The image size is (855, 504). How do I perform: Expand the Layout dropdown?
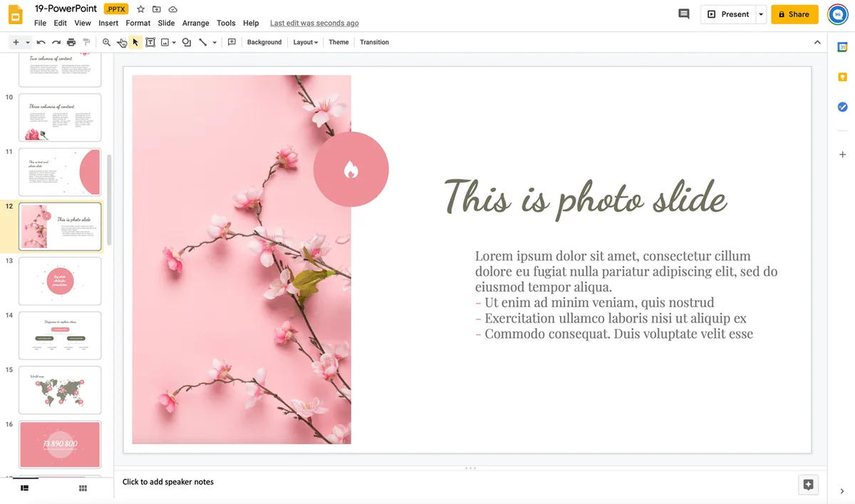tap(306, 43)
